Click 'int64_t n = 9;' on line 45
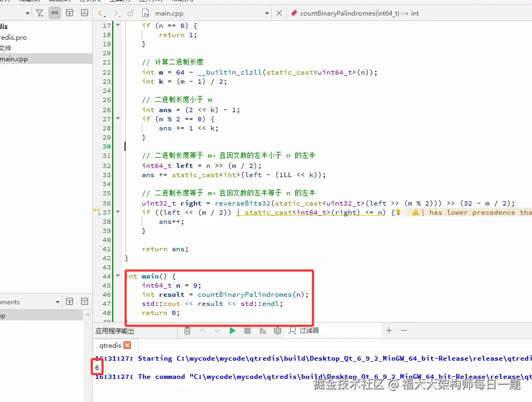 171,286
